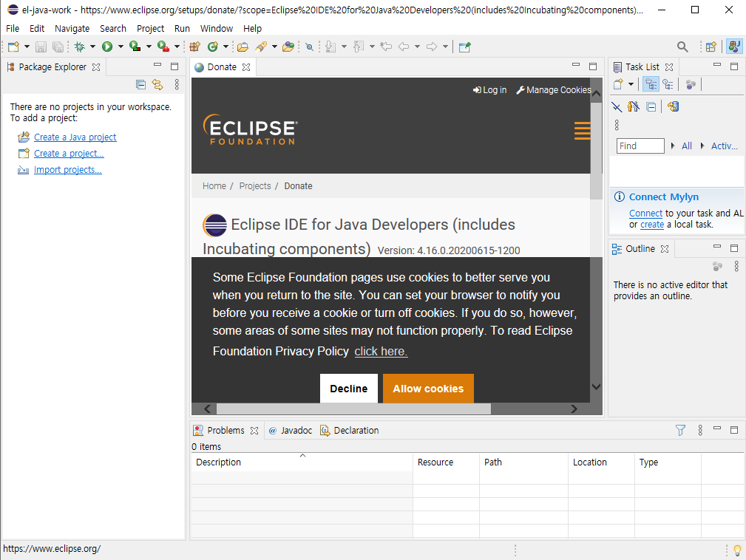Switch to the Declaration tab
This screenshot has height=560, width=746.
pyautogui.click(x=350, y=430)
